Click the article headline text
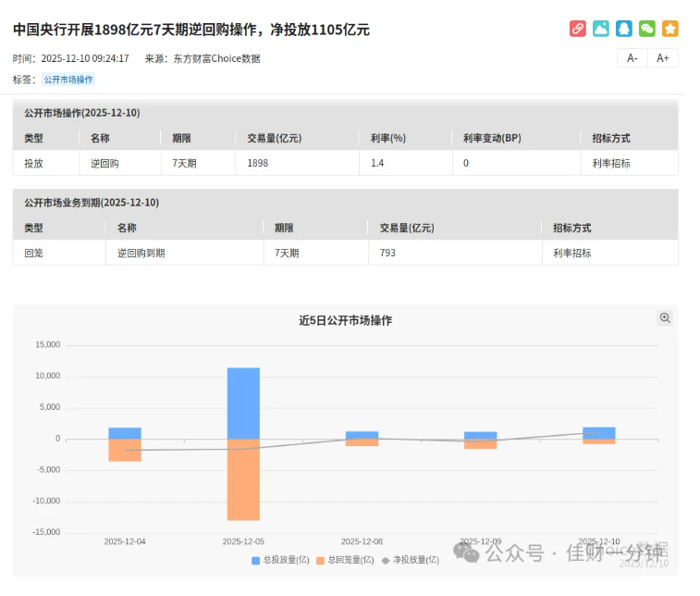This screenshot has height=596, width=700. point(191,30)
